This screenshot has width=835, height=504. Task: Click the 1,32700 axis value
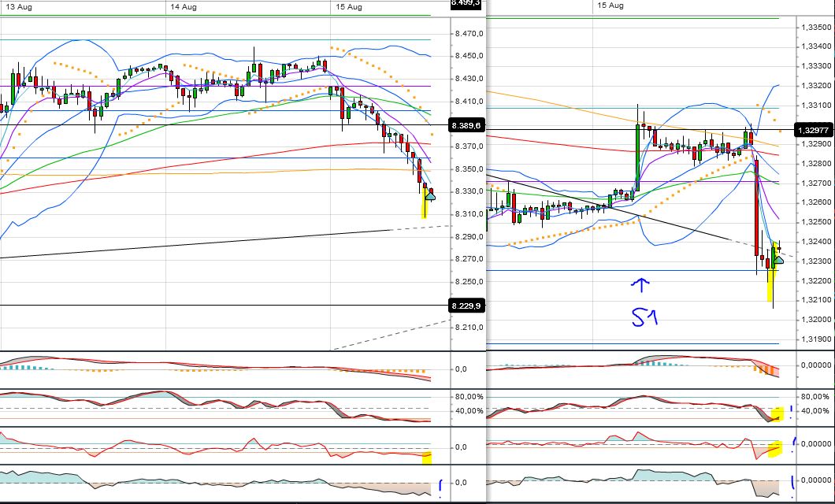tap(816, 183)
